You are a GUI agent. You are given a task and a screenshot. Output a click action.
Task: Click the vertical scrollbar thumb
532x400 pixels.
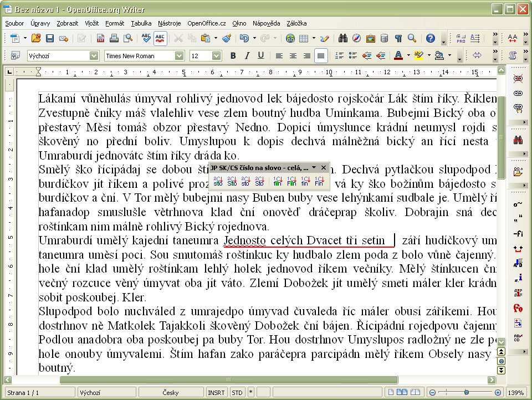coord(501,137)
